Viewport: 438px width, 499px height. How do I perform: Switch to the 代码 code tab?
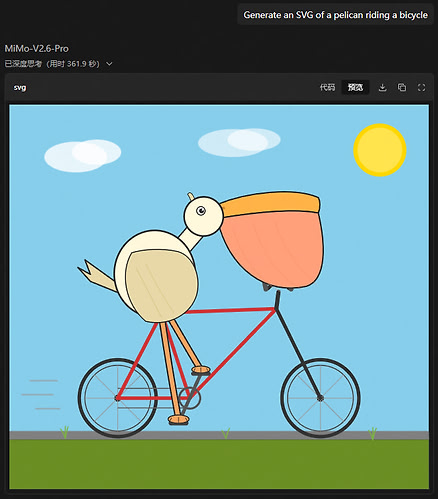[327, 87]
